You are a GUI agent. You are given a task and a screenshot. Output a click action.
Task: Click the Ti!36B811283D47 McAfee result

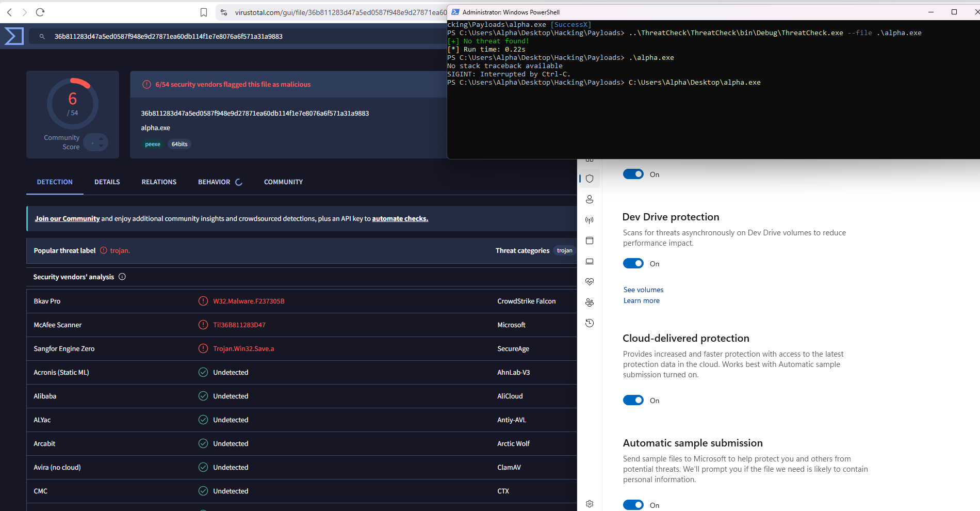click(x=239, y=325)
